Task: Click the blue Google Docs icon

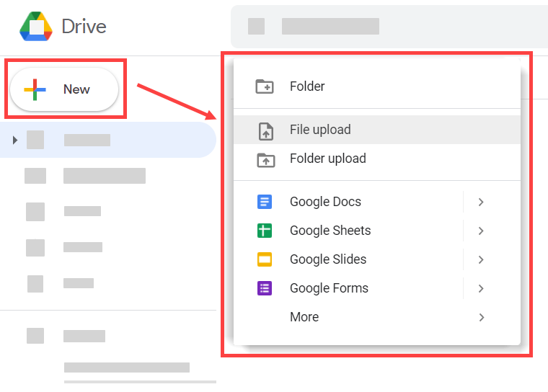Action: [x=265, y=202]
